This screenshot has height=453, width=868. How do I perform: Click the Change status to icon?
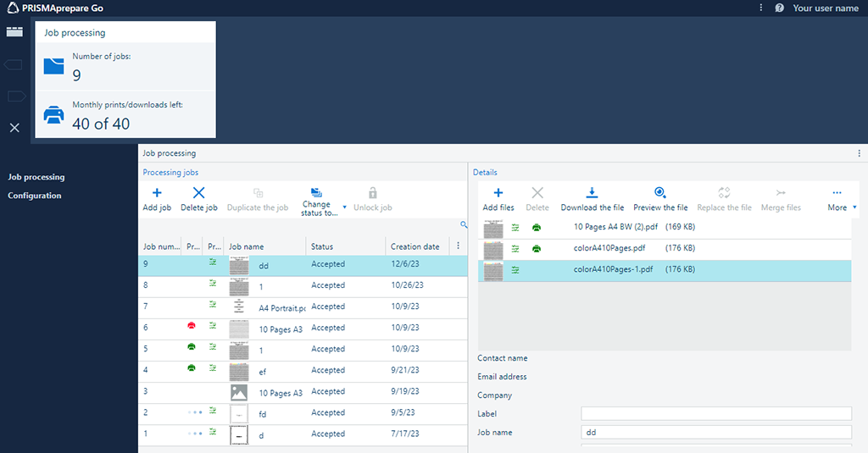pos(316,192)
